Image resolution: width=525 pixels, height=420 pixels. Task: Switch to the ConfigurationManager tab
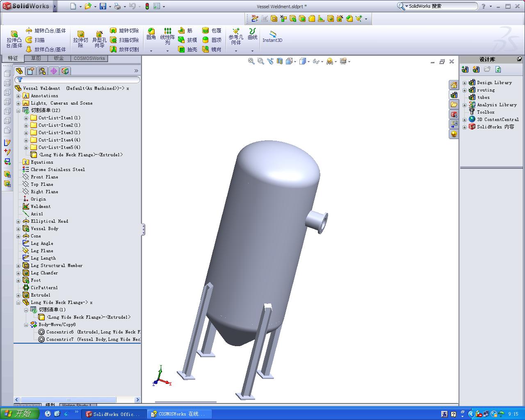42,71
